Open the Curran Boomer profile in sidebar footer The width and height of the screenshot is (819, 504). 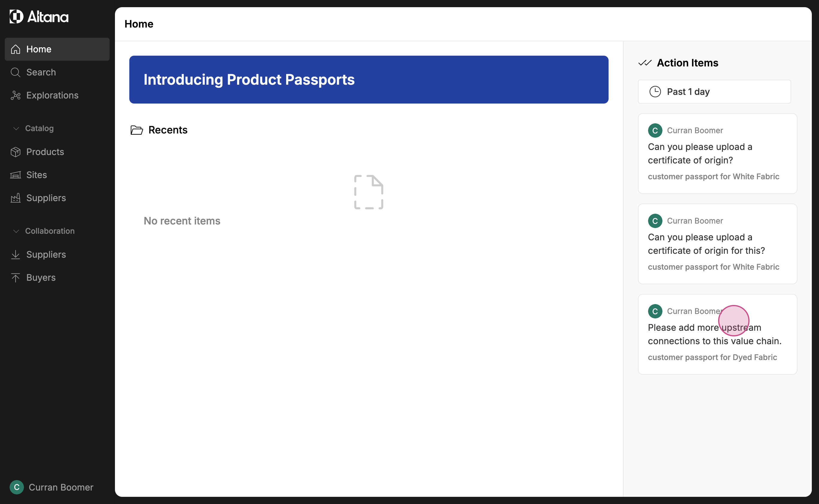tap(52, 487)
